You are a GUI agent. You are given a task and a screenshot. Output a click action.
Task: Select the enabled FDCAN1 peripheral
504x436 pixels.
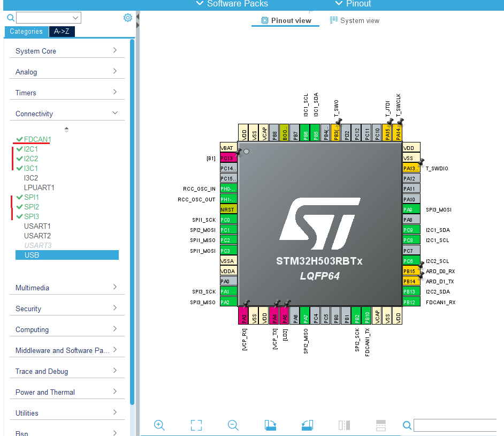point(34,139)
